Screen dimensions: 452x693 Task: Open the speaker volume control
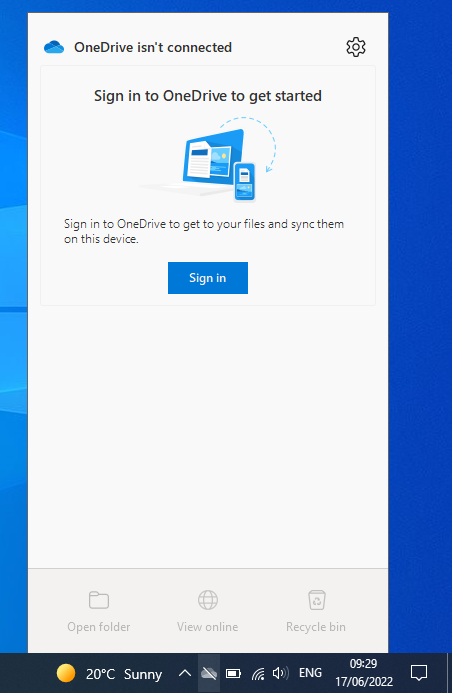coord(281,674)
